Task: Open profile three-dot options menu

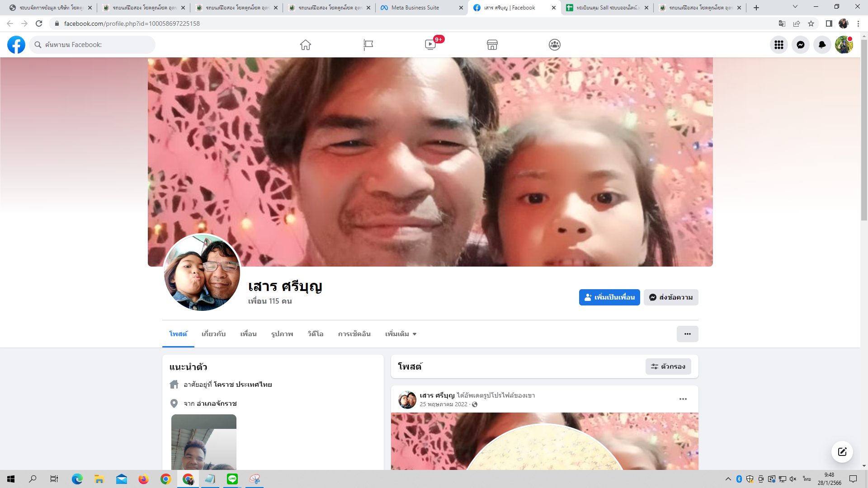Action: point(687,334)
